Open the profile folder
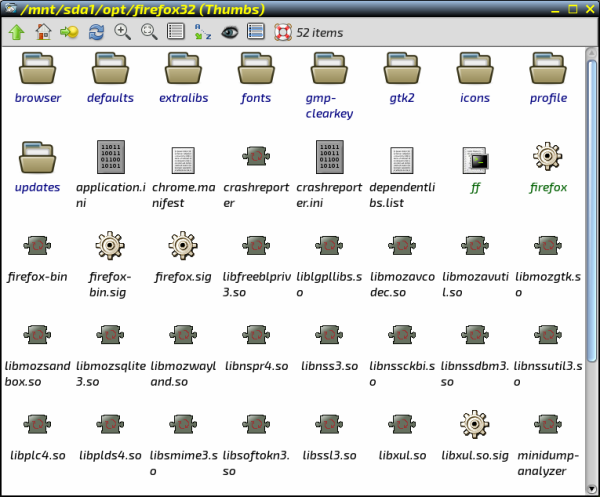600x497 pixels. tap(548, 68)
